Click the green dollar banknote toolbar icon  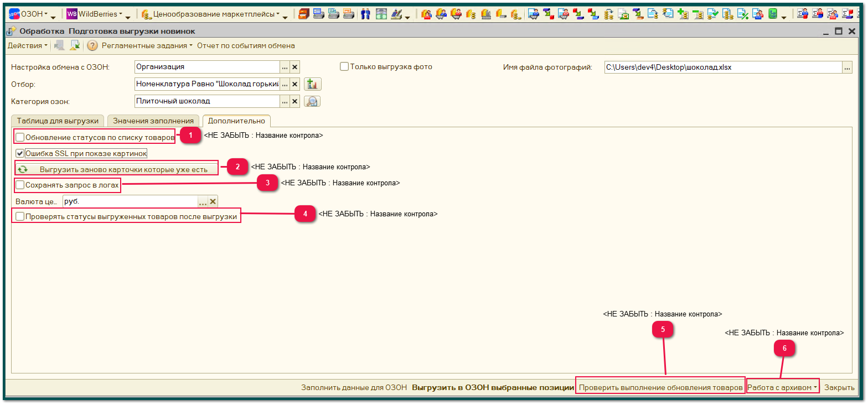click(381, 14)
